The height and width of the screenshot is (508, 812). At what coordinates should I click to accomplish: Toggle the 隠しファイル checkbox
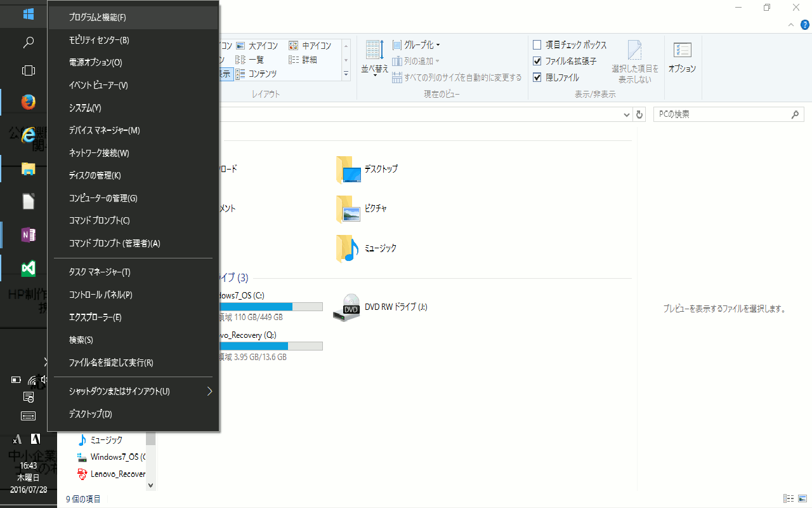(537, 77)
